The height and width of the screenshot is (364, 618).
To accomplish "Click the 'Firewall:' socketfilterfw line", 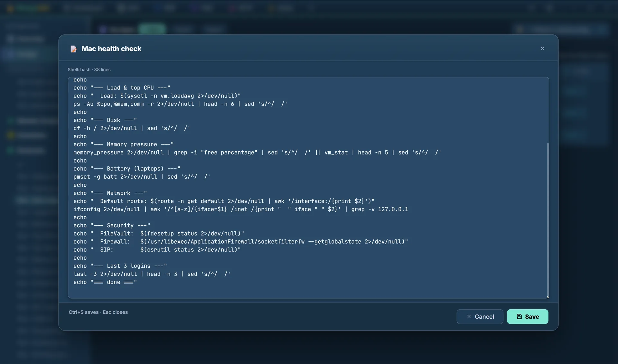I will [x=240, y=242].
